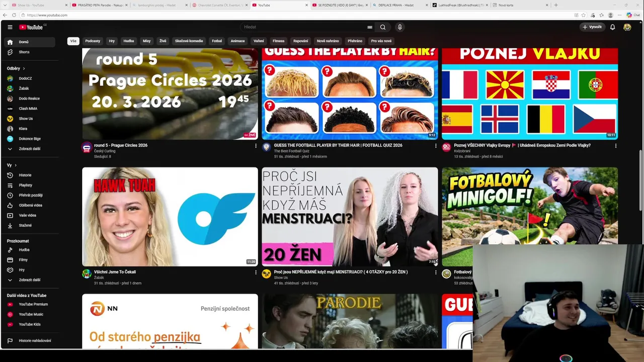Open the Český Curling channel link
The height and width of the screenshot is (362, 644).
pyautogui.click(x=105, y=151)
